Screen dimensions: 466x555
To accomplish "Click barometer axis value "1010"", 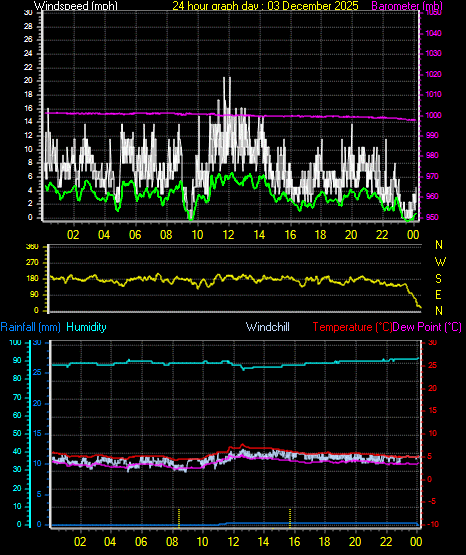I will click(433, 94).
